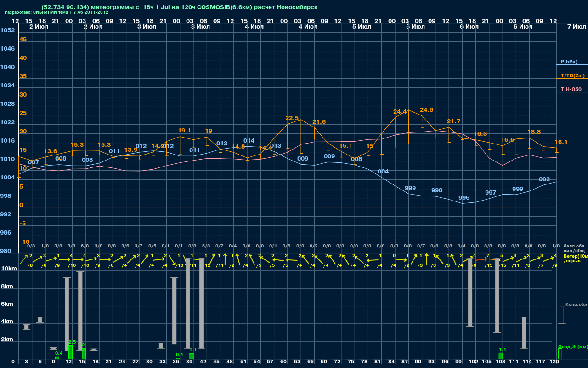Click the 1052 pressure axis value
The width and height of the screenshot is (588, 368).
coord(7,30)
